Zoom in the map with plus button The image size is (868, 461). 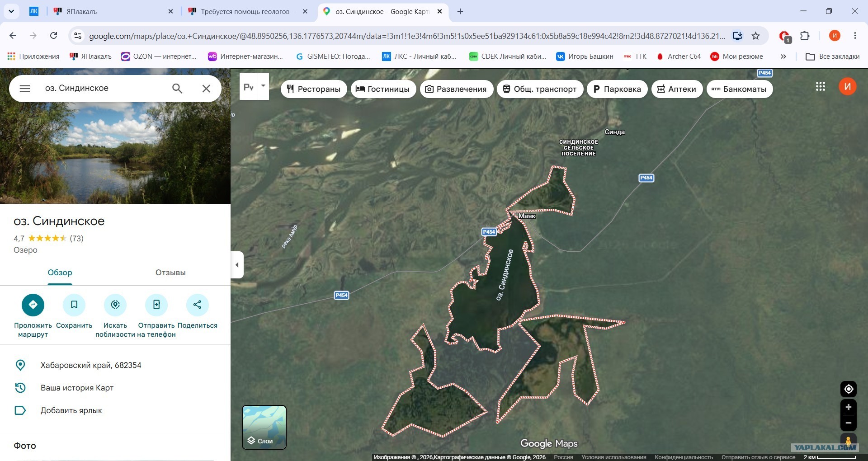click(849, 407)
